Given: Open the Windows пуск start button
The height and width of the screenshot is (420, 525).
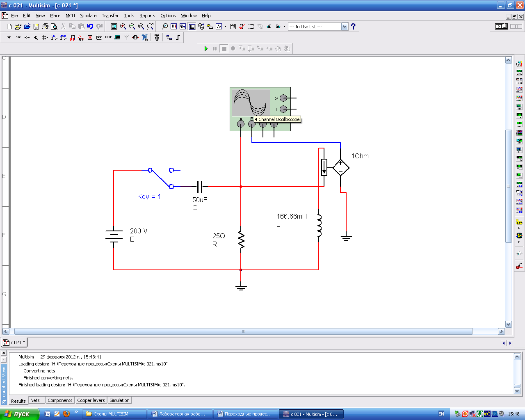Looking at the screenshot, I should click(x=19, y=414).
